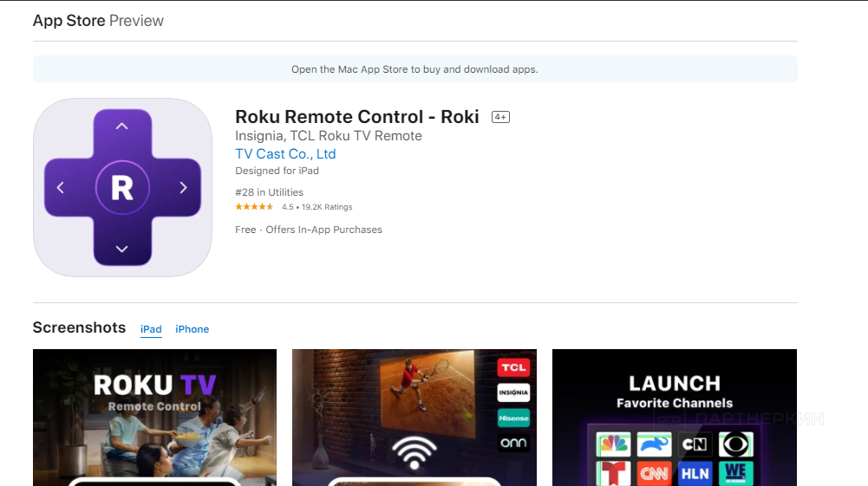The image size is (868, 486).
Task: Click the App Store Preview heading
Action: click(x=98, y=21)
